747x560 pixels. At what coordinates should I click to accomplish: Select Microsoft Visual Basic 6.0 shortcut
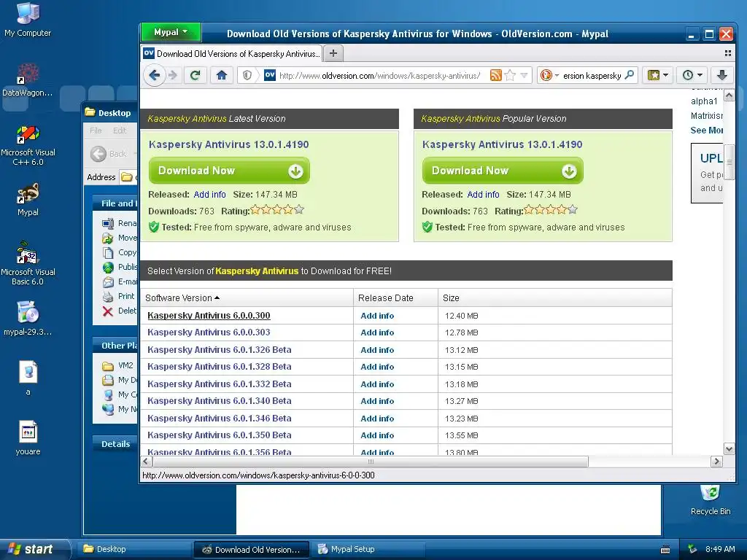(x=28, y=264)
